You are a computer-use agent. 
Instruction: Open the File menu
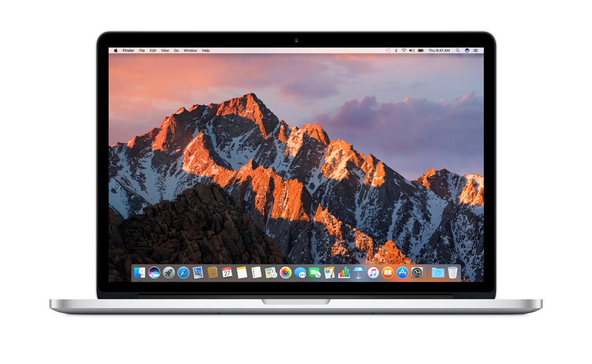pyautogui.click(x=142, y=50)
